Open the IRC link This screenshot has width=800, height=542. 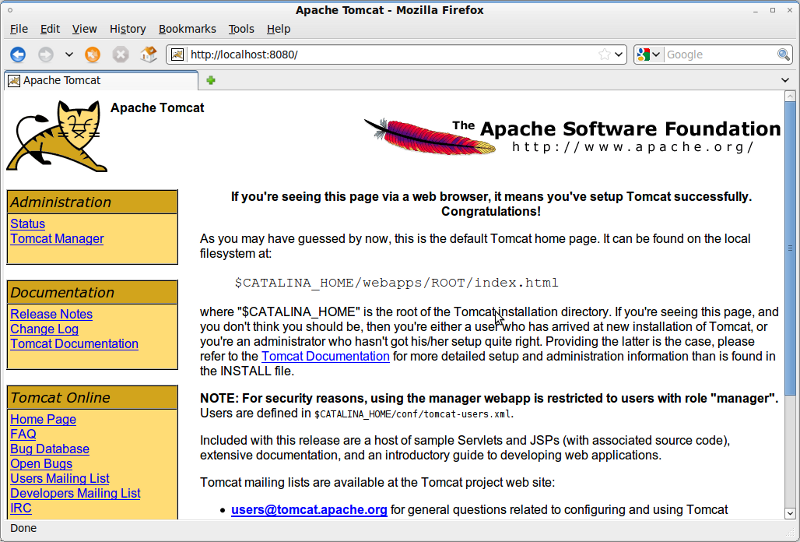pos(21,508)
